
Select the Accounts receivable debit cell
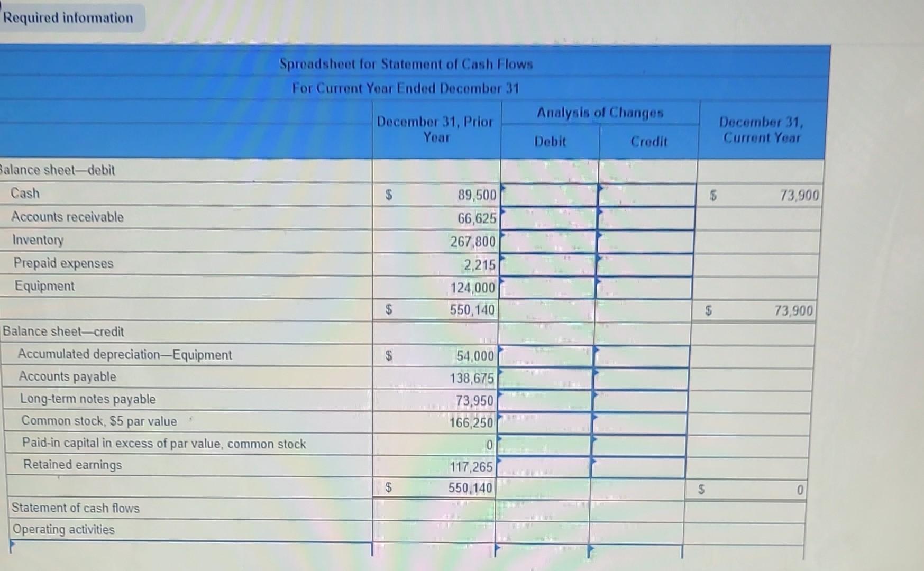(x=548, y=218)
